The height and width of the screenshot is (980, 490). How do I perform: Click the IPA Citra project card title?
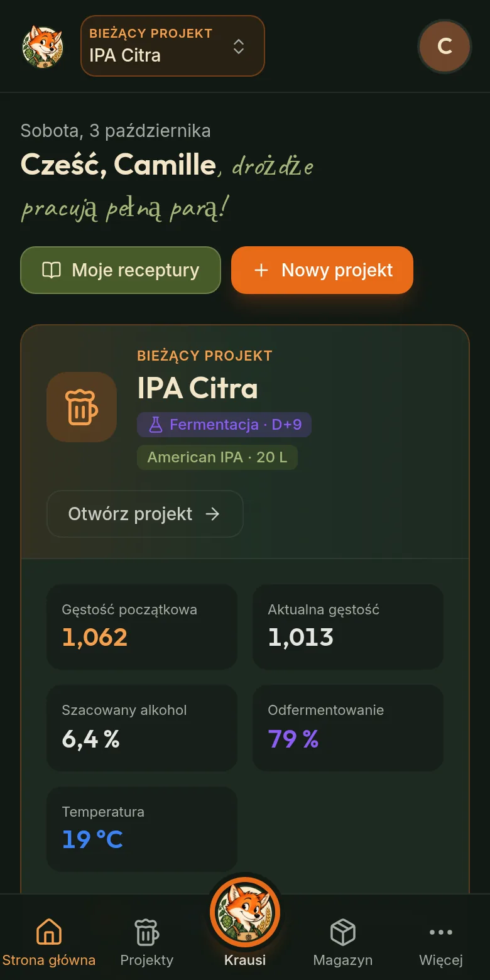tap(198, 388)
